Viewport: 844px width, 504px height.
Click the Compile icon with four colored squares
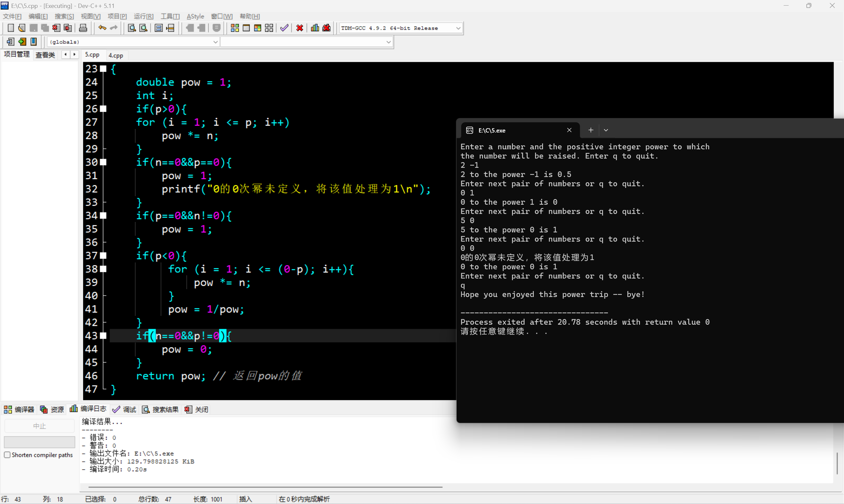pos(234,28)
